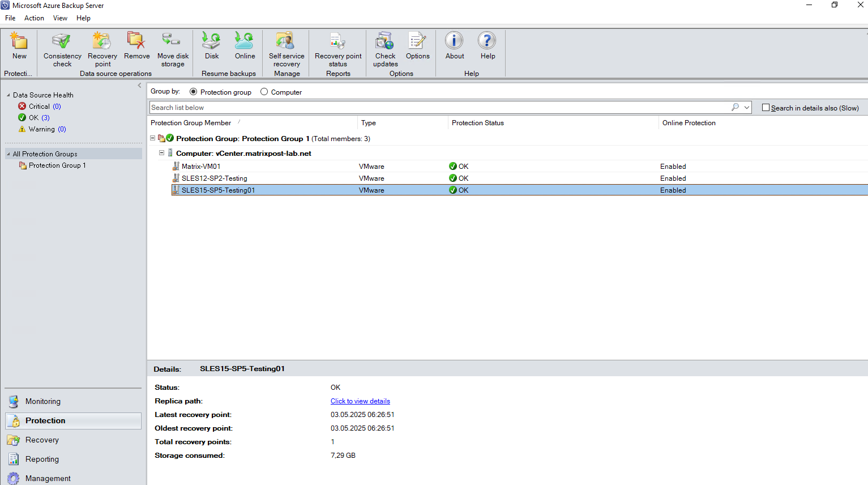Click Matrix-VM01 server icon
Screen dimensions: 868x485
coord(176,166)
